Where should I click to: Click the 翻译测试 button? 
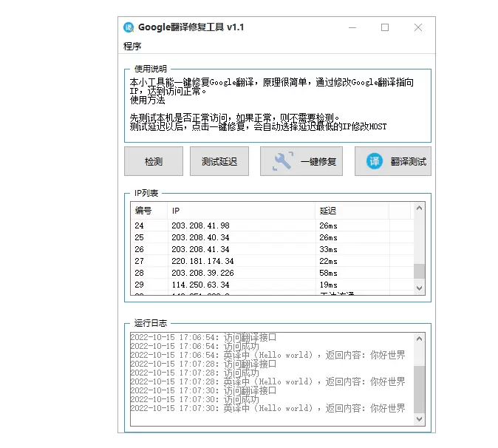point(393,161)
